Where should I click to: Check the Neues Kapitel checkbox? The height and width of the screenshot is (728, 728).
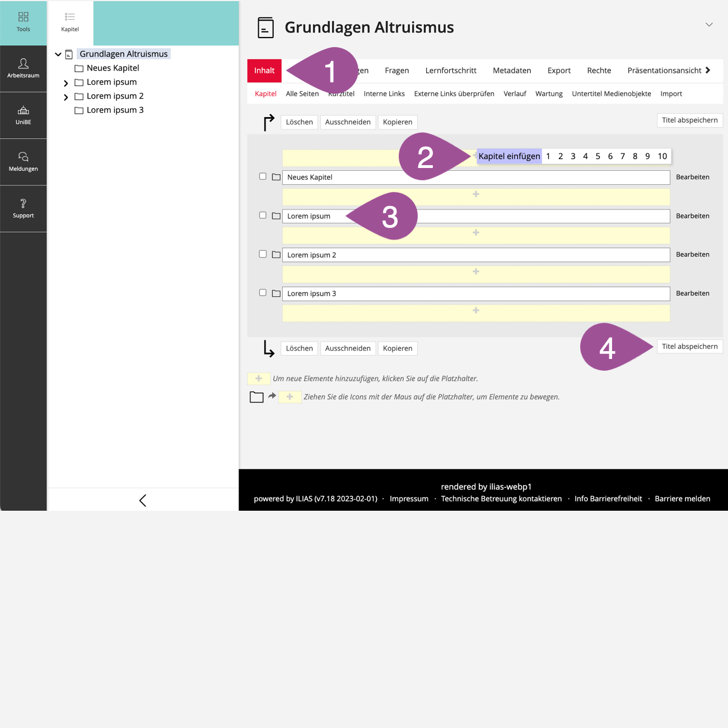pos(263,176)
